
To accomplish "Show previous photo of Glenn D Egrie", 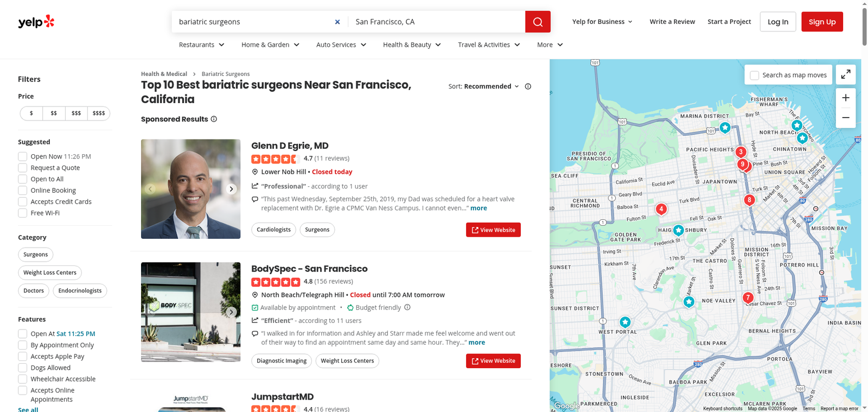I will pos(150,189).
